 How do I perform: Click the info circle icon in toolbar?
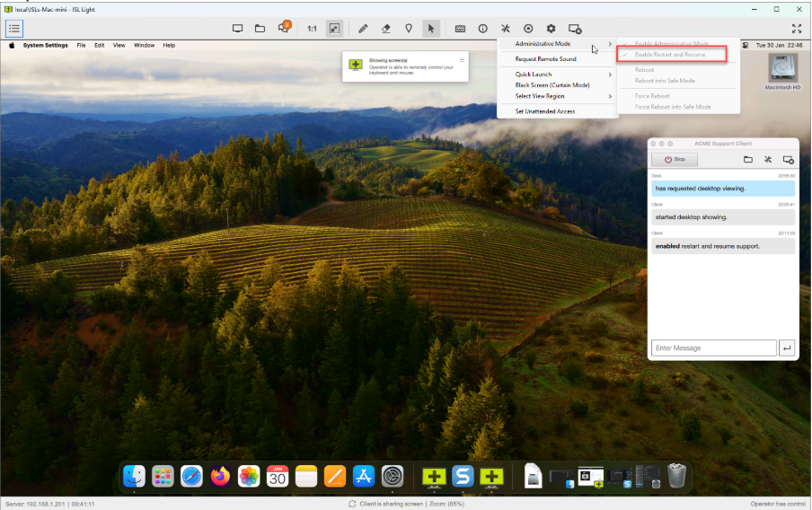(x=483, y=29)
